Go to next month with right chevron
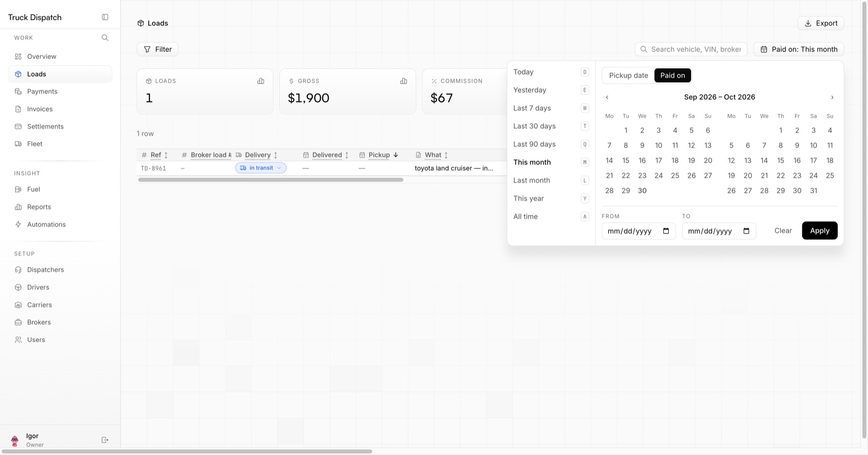This screenshot has height=455, width=868. pos(832,97)
